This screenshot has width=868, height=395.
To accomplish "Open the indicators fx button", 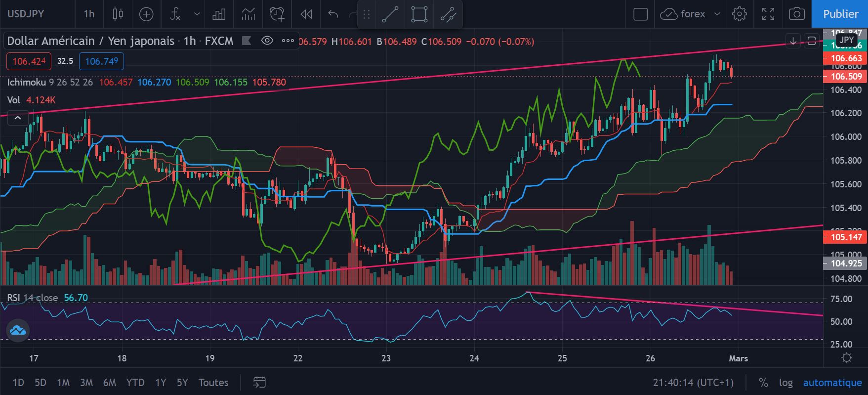I will pyautogui.click(x=175, y=14).
